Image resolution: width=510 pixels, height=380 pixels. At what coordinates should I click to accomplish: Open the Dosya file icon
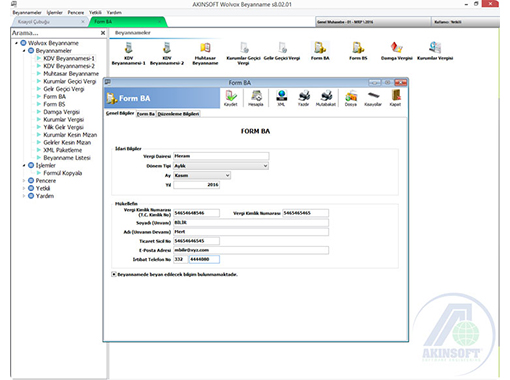pos(351,98)
